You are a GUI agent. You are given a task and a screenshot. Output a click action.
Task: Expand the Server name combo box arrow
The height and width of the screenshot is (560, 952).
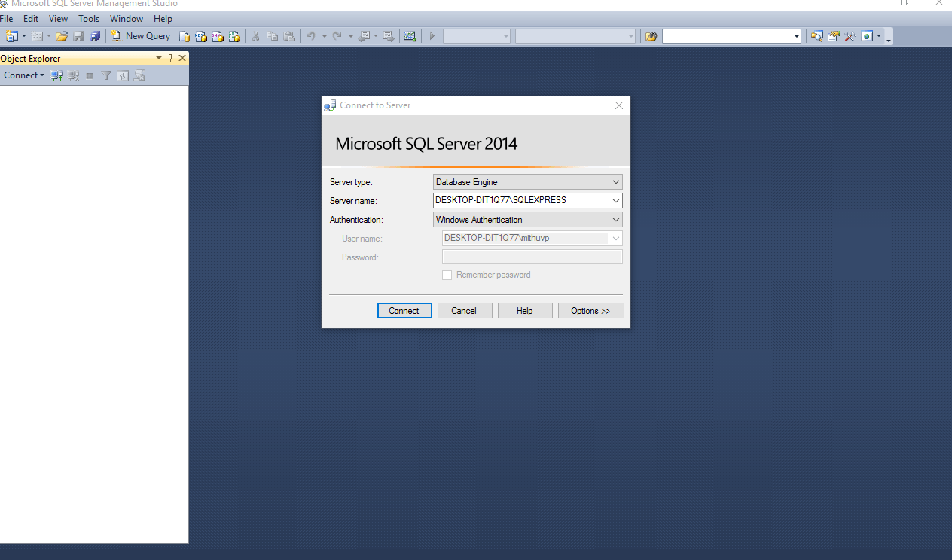click(615, 201)
